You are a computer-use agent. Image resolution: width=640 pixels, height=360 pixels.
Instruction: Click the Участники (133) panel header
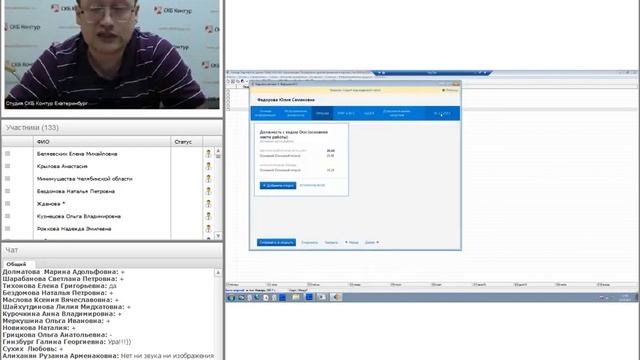pyautogui.click(x=112, y=128)
